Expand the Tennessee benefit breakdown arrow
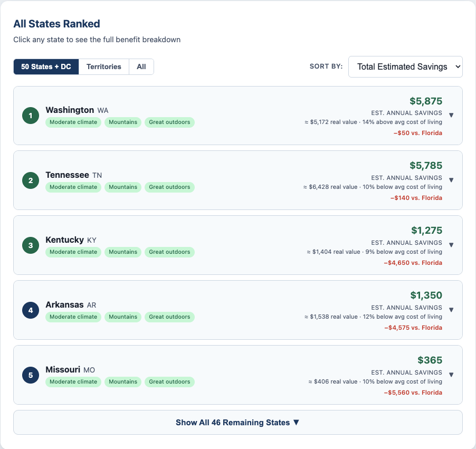The image size is (476, 449). 451,180
